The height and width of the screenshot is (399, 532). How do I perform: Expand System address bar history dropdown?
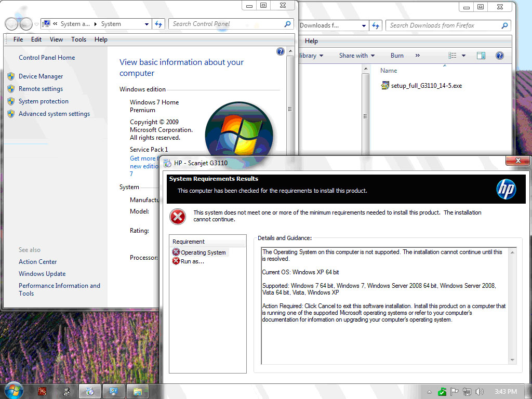click(147, 24)
